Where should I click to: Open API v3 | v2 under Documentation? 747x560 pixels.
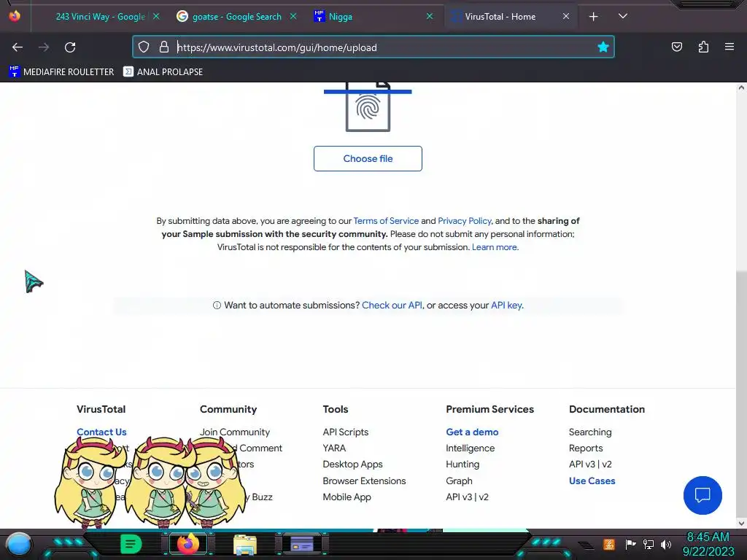(590, 464)
